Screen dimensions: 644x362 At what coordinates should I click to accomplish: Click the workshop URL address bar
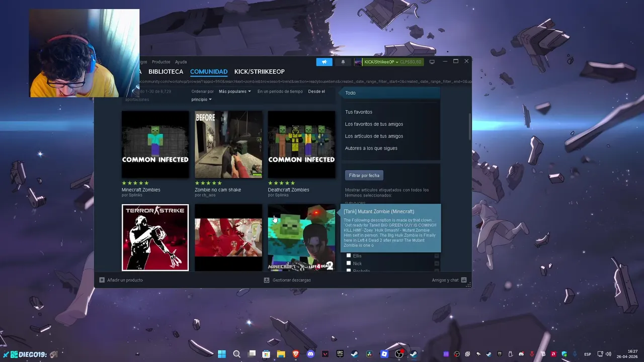[x=305, y=81]
